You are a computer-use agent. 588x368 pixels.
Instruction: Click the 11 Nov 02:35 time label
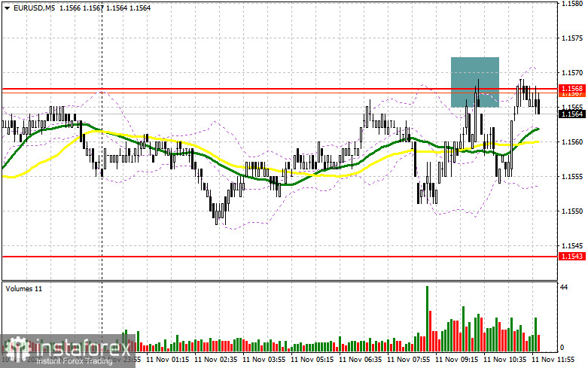click(x=216, y=360)
